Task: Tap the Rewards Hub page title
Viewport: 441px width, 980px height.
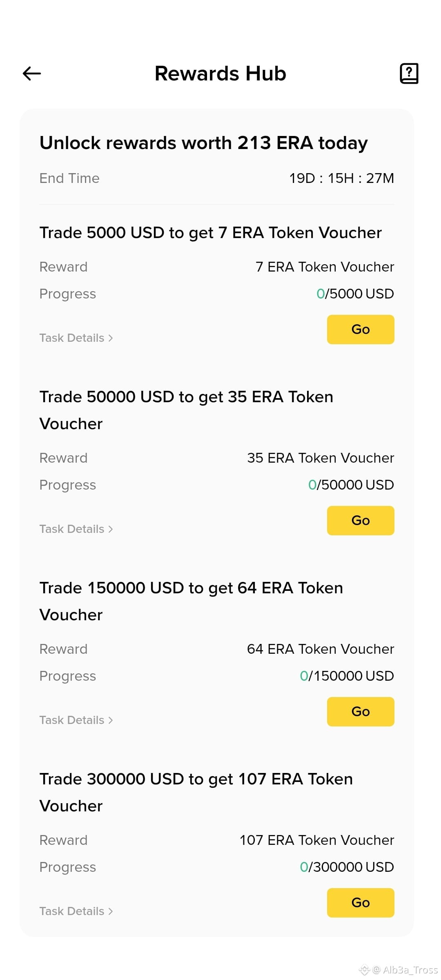Action: pos(220,74)
